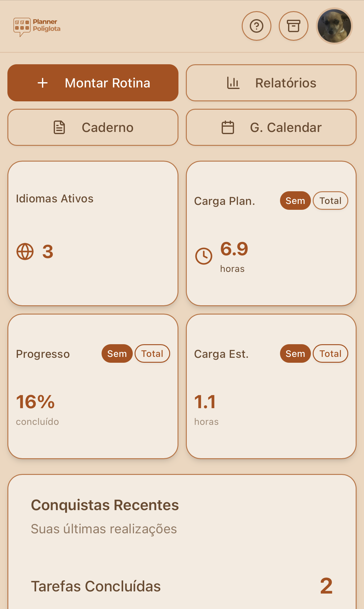Open Relatórios reports
Viewport: 364px width, 609px height.
pyautogui.click(x=271, y=83)
